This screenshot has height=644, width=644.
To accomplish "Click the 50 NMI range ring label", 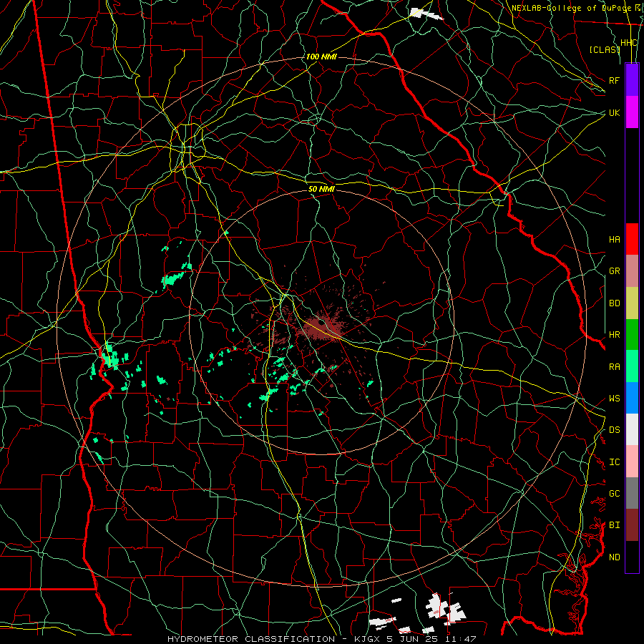I will 321,189.
